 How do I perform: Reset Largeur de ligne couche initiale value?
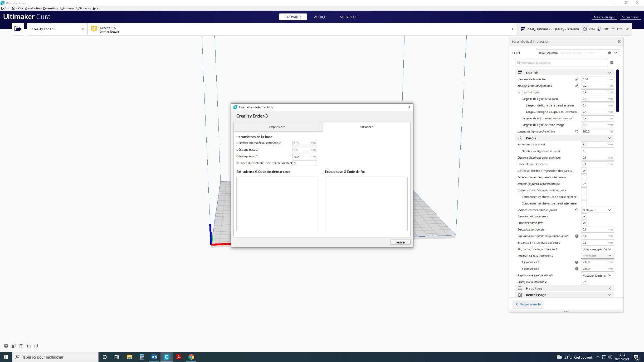[577, 132]
